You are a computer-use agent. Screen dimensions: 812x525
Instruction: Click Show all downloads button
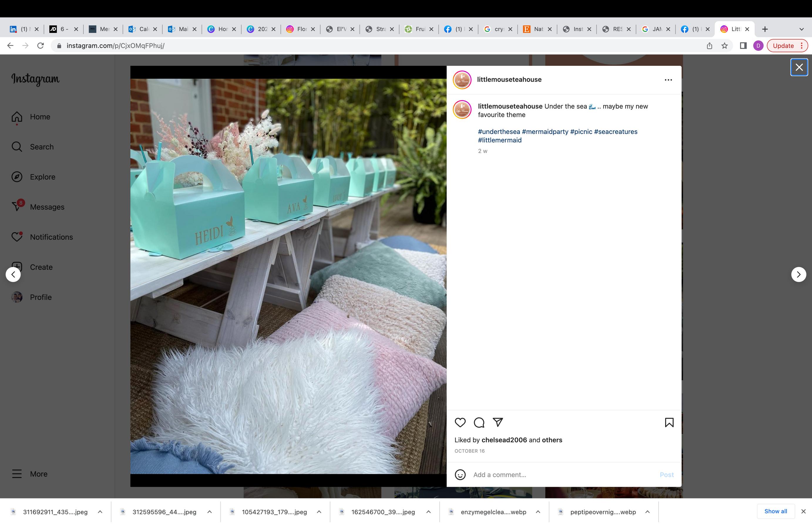(x=775, y=511)
